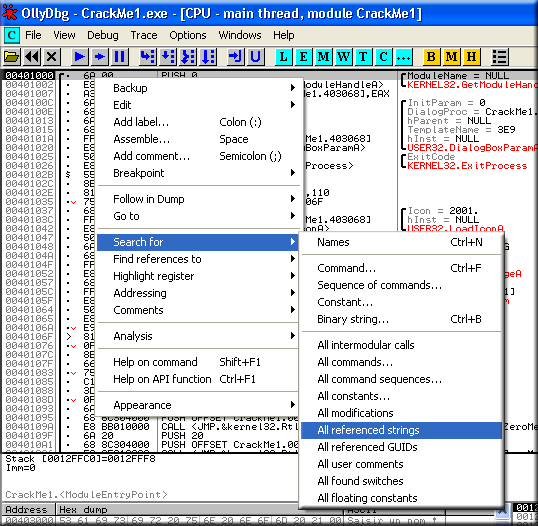The height and width of the screenshot is (526, 538).
Task: Click the Execute till return icon
Action: (x=235, y=56)
